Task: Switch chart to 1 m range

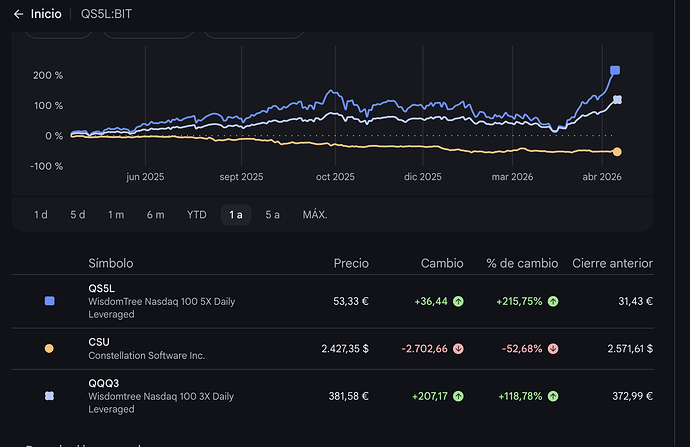Action: point(116,215)
